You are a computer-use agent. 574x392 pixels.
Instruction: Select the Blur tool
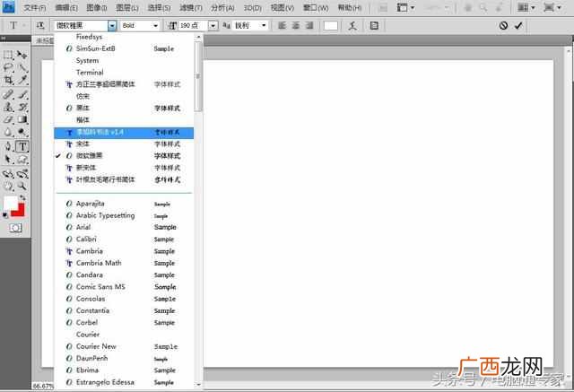click(8, 132)
